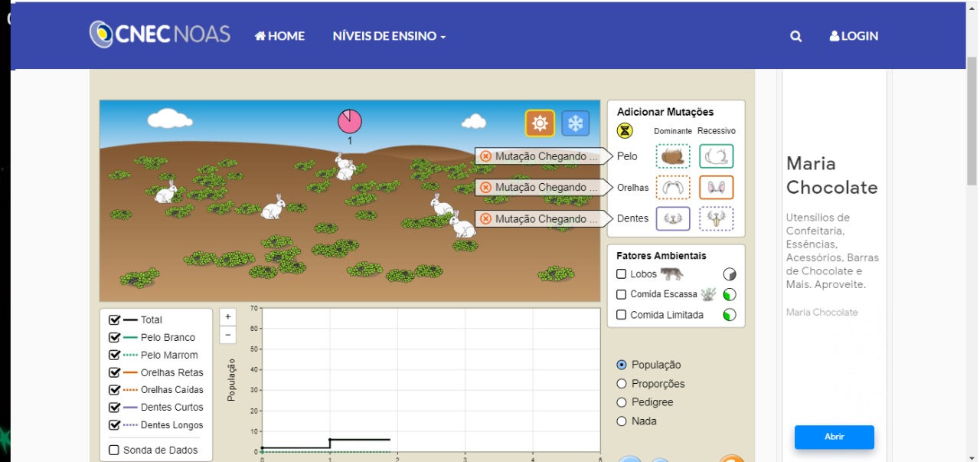The height and width of the screenshot is (462, 980).
Task: Uncheck the Pelo Branco series
Action: pyautogui.click(x=115, y=338)
